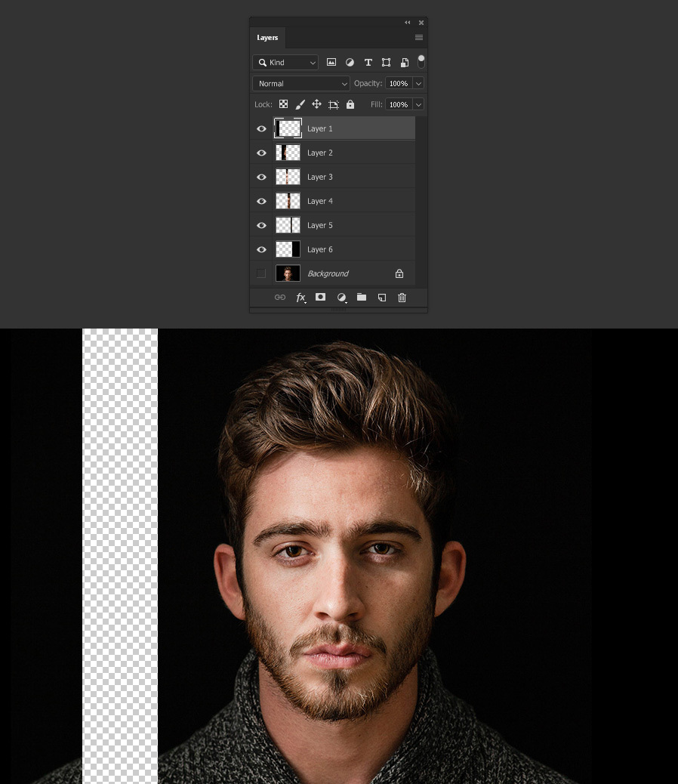Click the Opacity 100% field

pyautogui.click(x=399, y=84)
